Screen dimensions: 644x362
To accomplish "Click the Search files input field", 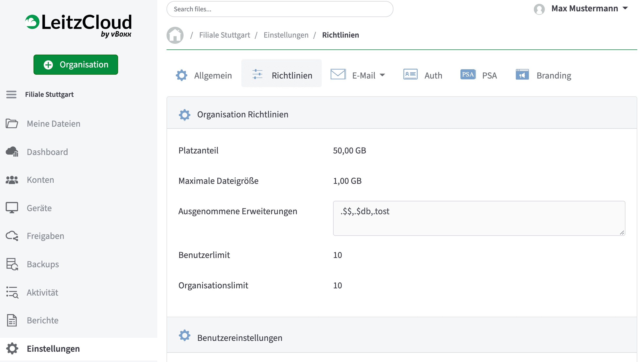I will pos(280,9).
